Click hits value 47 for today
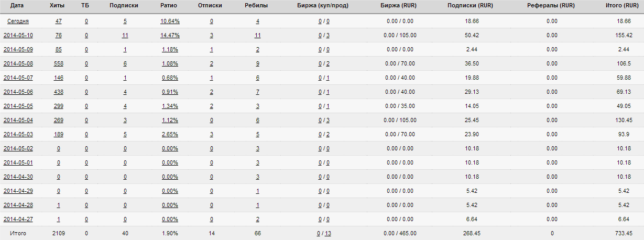This screenshot has height=240, width=644. pyautogui.click(x=58, y=21)
